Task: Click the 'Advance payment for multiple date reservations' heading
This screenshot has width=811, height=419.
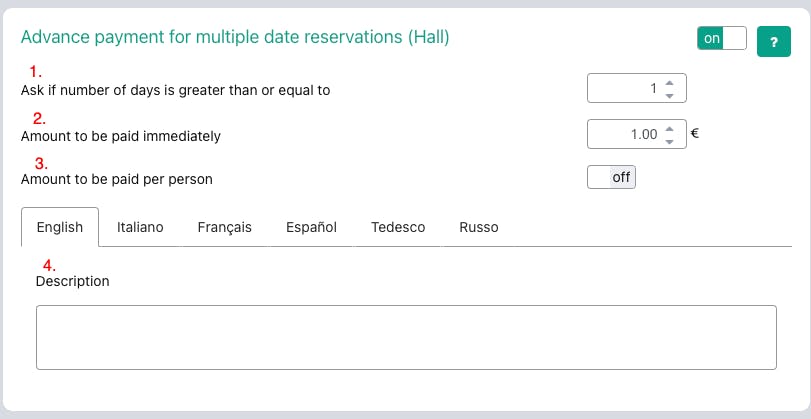Action: [235, 38]
